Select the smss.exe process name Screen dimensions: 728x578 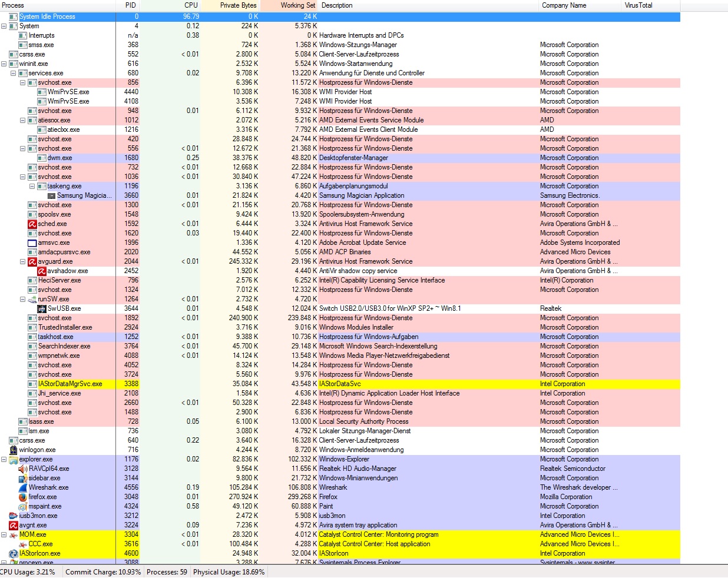point(41,45)
